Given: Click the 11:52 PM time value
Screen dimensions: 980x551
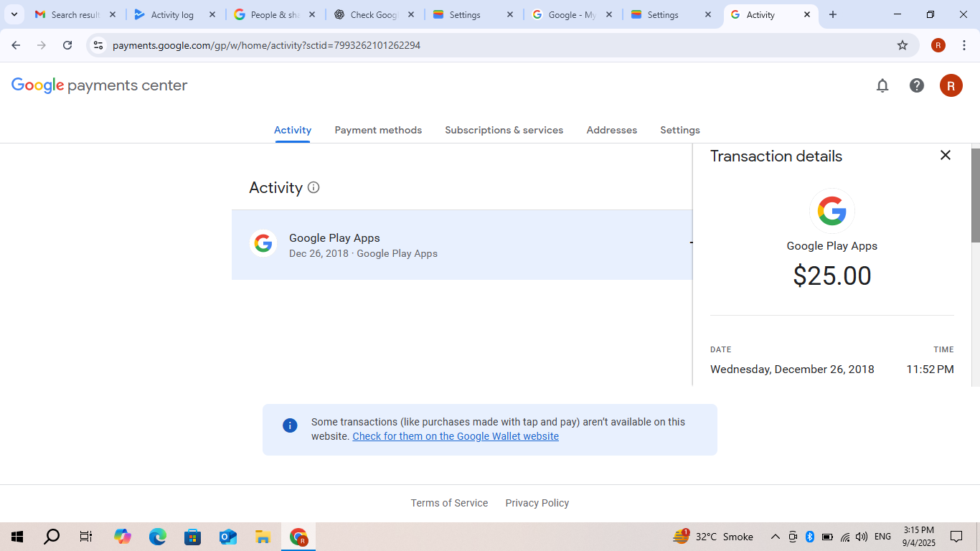Looking at the screenshot, I should tap(930, 369).
